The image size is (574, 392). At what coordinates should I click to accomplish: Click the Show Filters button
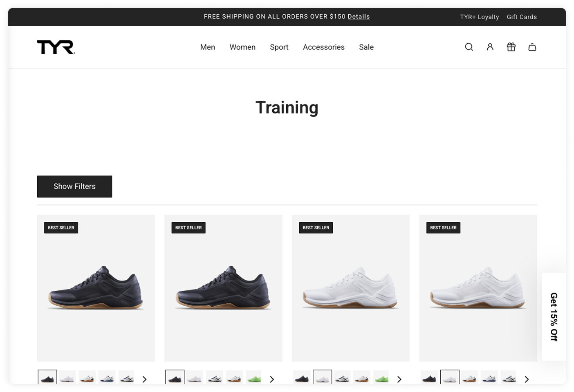pos(74,187)
